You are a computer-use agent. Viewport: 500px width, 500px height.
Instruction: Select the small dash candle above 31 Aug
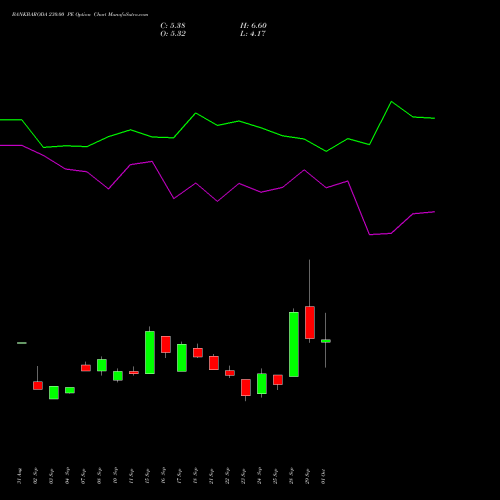coord(22,343)
